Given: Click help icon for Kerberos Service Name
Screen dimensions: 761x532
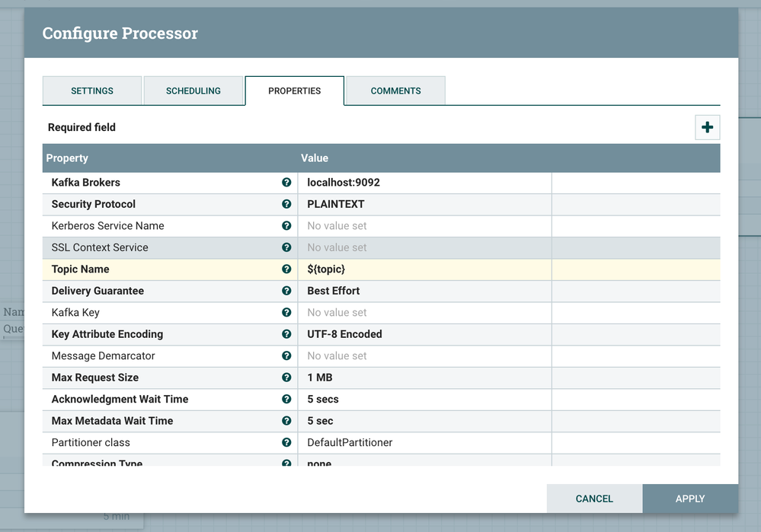Looking at the screenshot, I should (286, 226).
